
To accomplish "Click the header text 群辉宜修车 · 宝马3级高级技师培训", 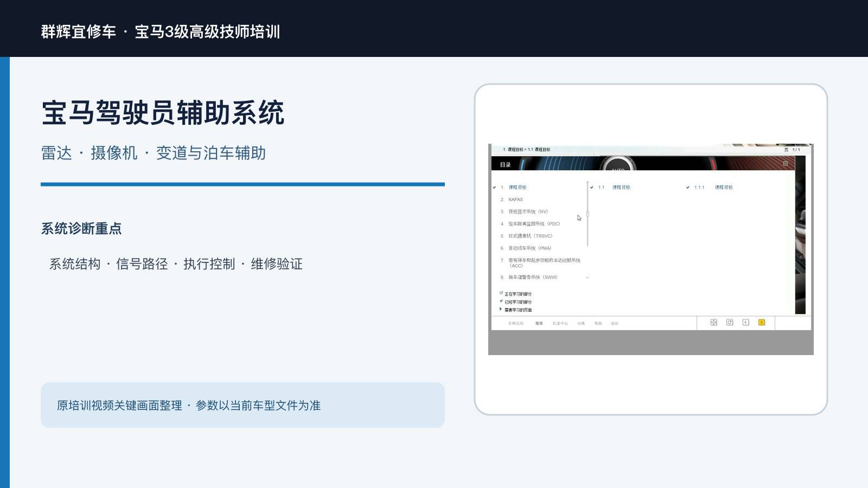I will [x=161, y=31].
